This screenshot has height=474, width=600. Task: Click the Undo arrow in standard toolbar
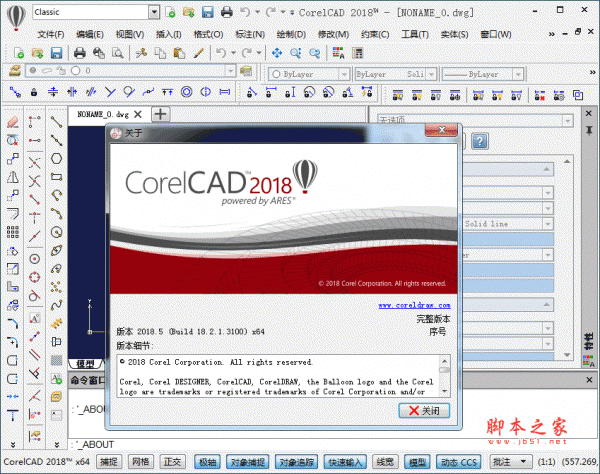coord(221,53)
